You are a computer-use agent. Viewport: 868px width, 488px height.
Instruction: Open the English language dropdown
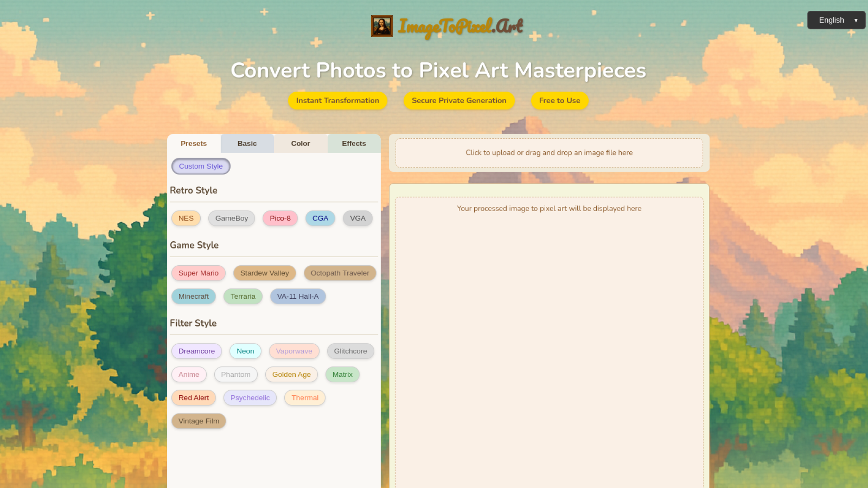pyautogui.click(x=836, y=20)
